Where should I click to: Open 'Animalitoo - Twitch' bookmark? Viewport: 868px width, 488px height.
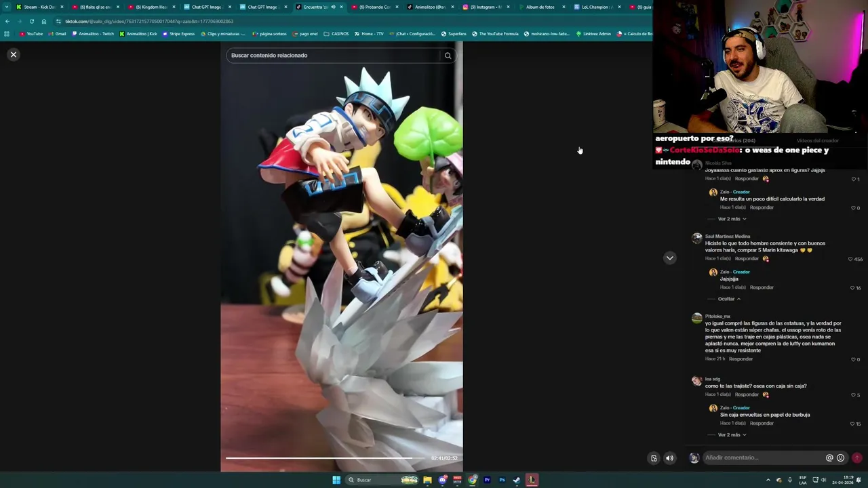pos(92,34)
